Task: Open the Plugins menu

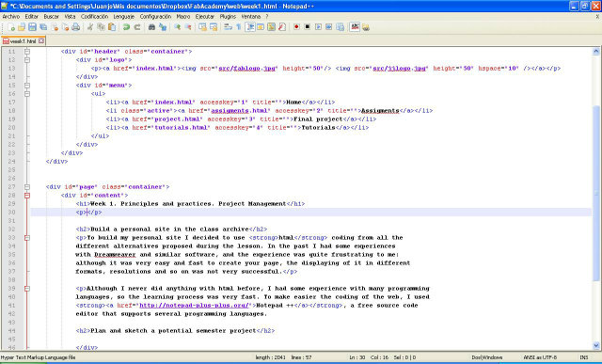Action: point(228,17)
